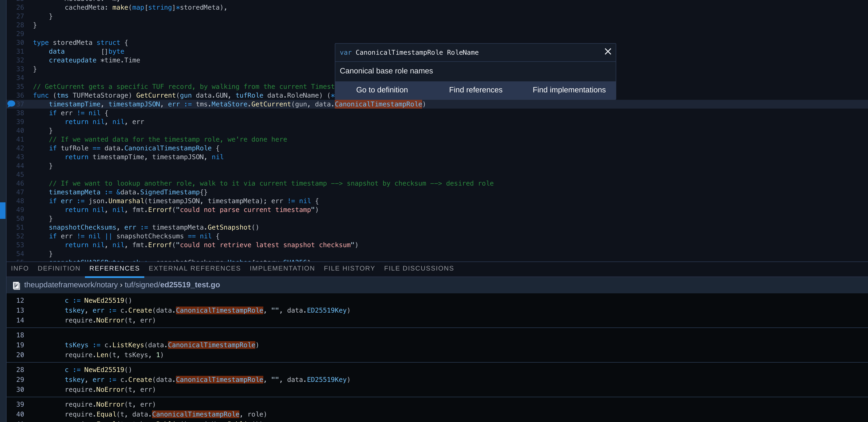Click Go to definition in the hover card
Screen dimensions: 868x422
tap(382, 90)
